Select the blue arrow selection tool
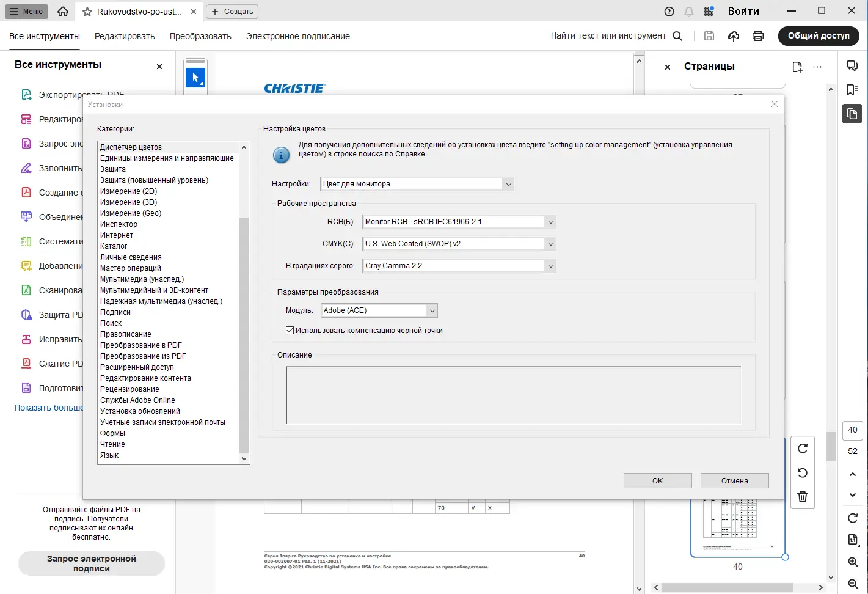868x594 pixels. (195, 78)
